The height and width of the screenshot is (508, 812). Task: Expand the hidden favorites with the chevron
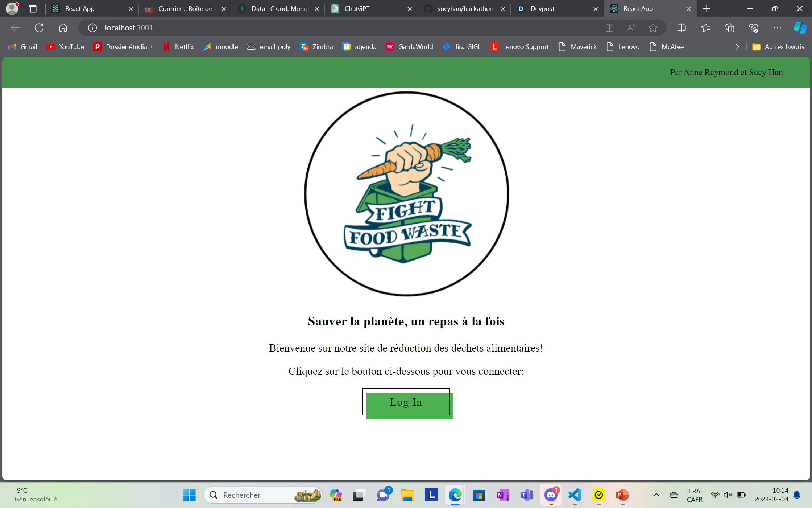click(737, 46)
